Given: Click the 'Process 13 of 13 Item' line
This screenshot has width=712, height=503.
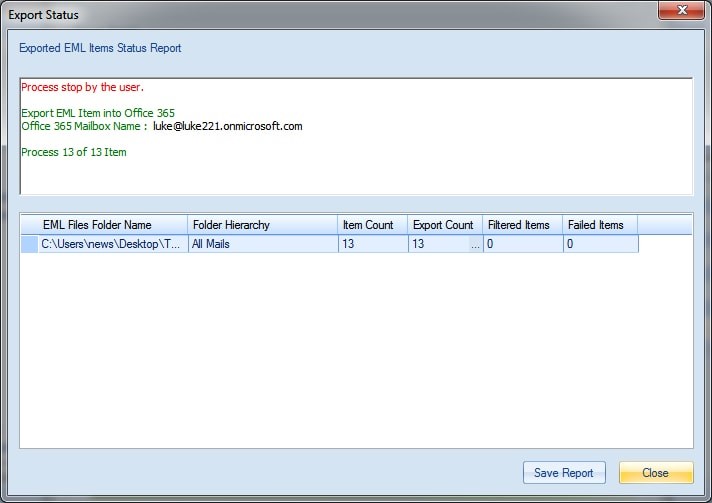Looking at the screenshot, I should click(x=74, y=152).
